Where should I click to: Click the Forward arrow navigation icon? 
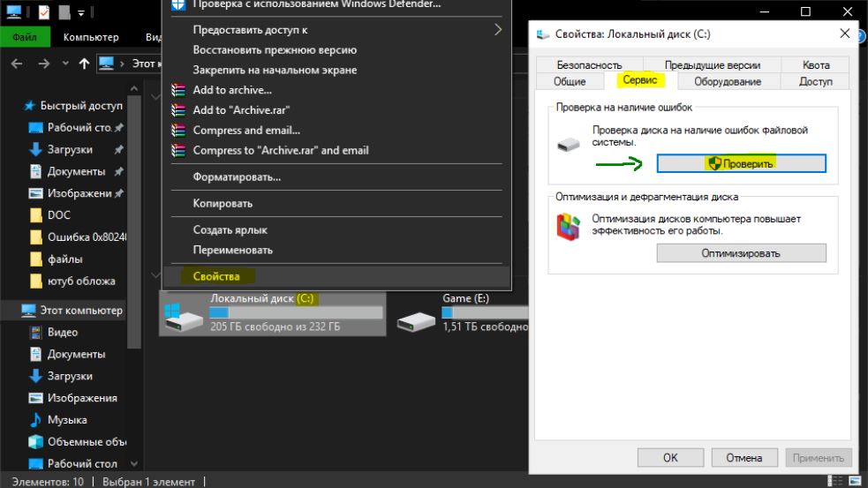(x=44, y=64)
